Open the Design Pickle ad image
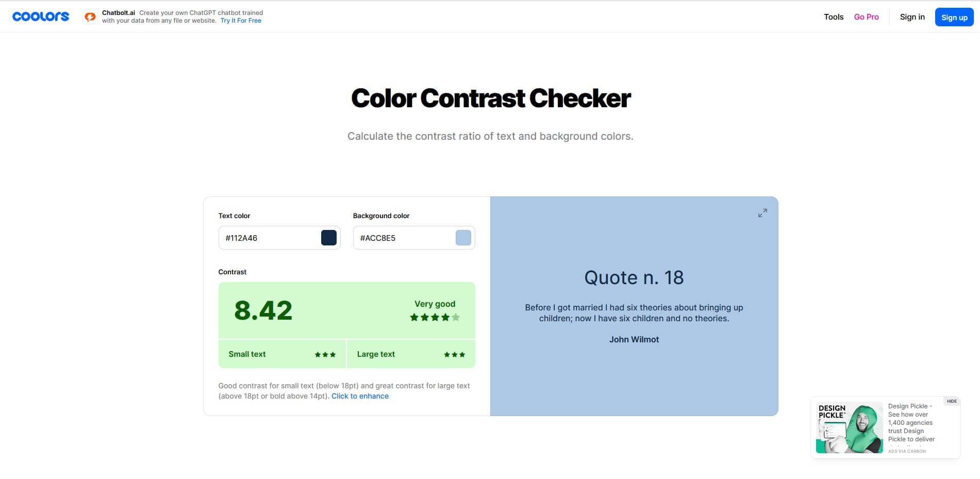Image resolution: width=980 pixels, height=479 pixels. point(849,428)
